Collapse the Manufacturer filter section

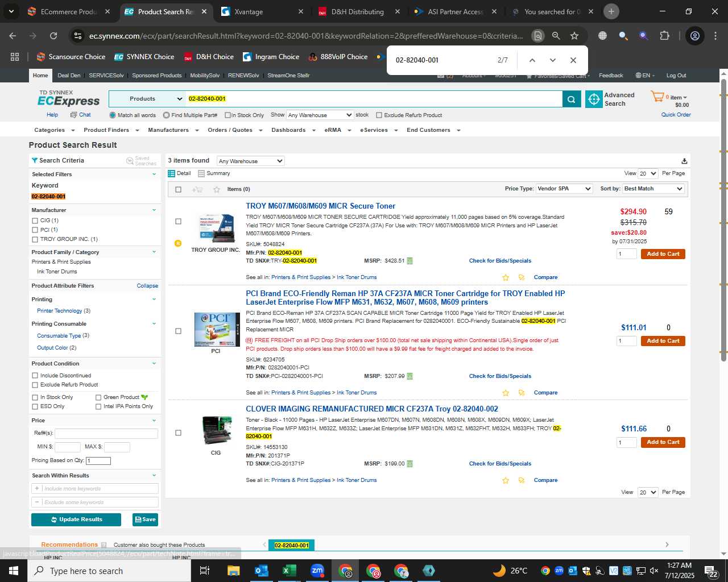(154, 210)
